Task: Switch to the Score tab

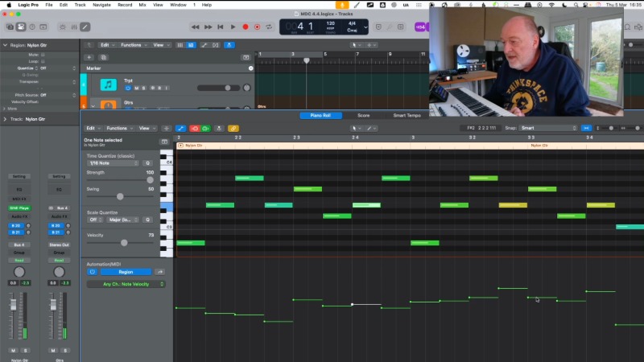Action: [364, 115]
